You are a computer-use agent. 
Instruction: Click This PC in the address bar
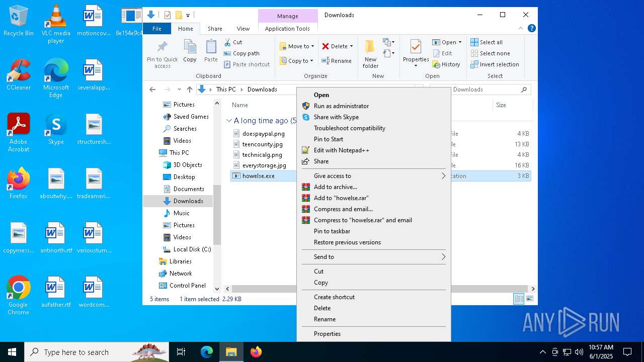coord(226,89)
